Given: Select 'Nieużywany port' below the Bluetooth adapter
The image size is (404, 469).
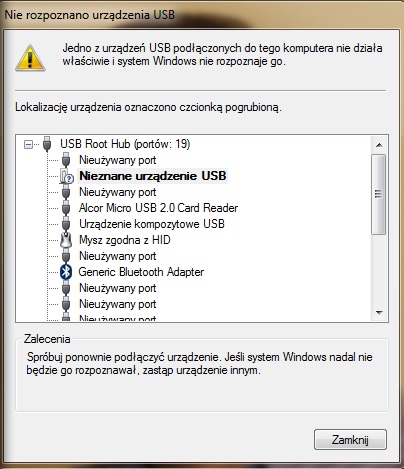Looking at the screenshot, I should 118,288.
